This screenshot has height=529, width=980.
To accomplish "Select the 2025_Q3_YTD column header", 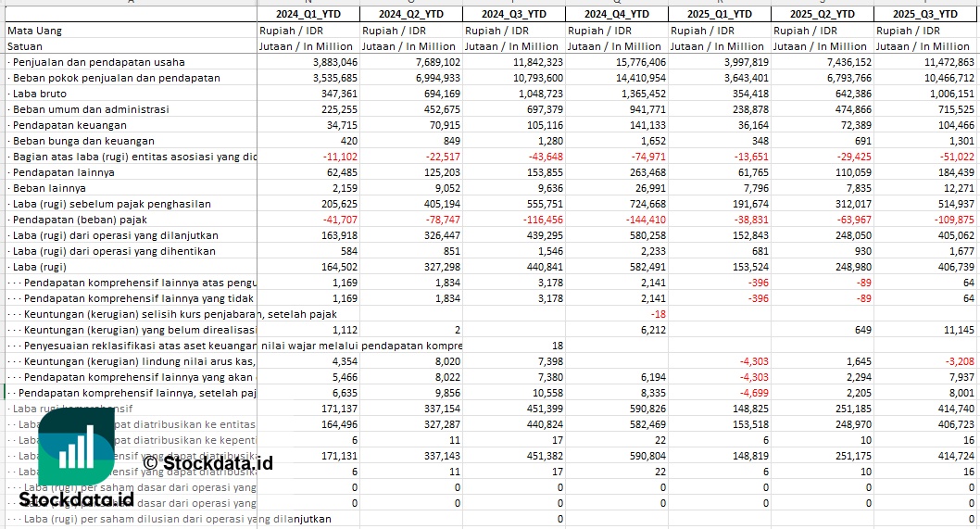I will [925, 14].
